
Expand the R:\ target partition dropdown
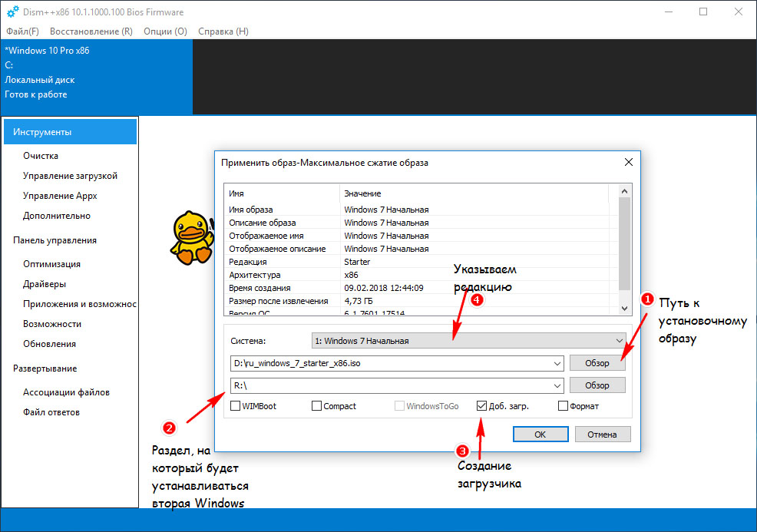557,385
